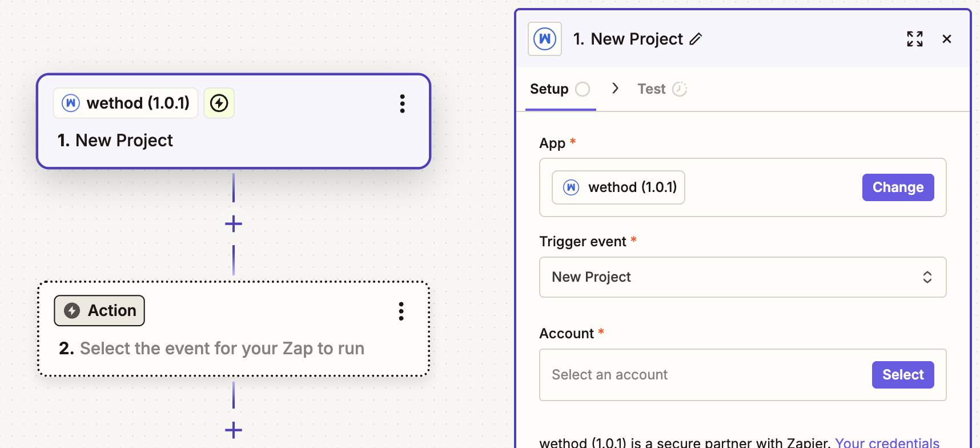980x448 pixels.
Task: Expand the panel using the fullscreen icon
Action: pyautogui.click(x=914, y=39)
